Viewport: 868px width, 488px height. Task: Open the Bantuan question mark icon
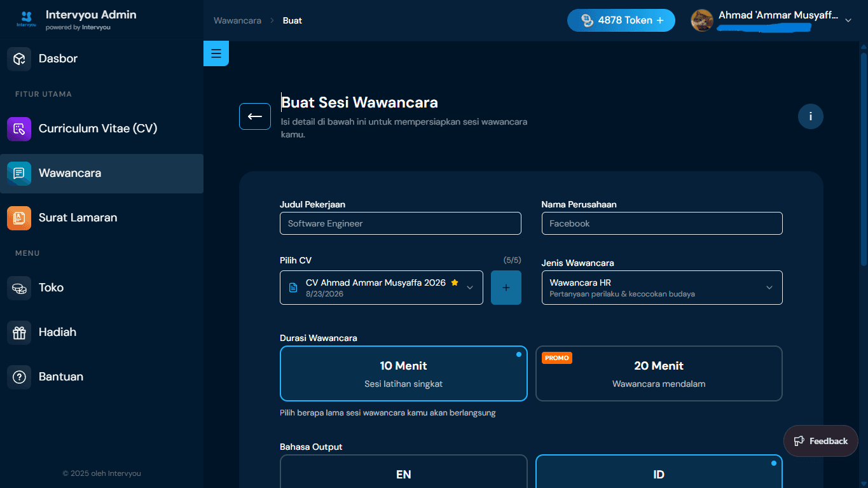click(19, 377)
